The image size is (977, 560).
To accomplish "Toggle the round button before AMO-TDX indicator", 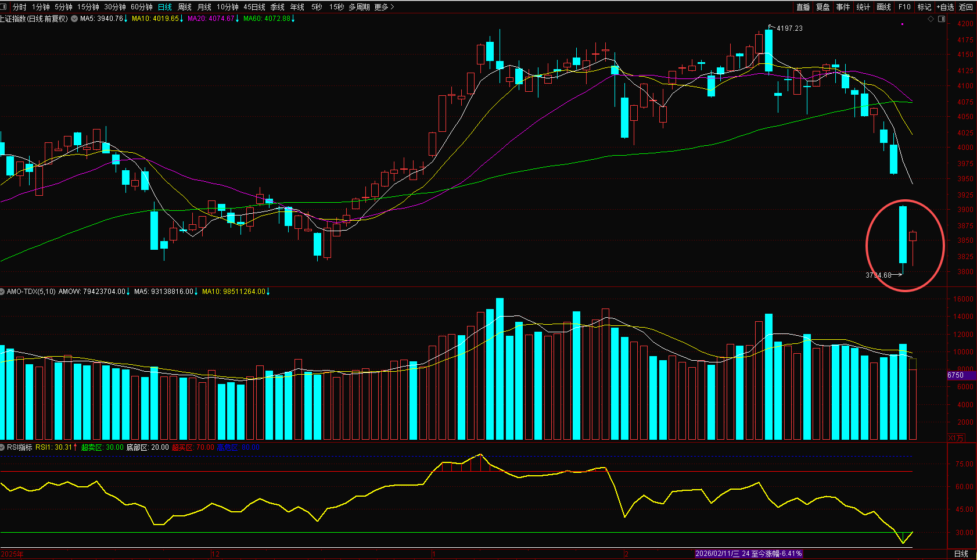I will pos(2,292).
